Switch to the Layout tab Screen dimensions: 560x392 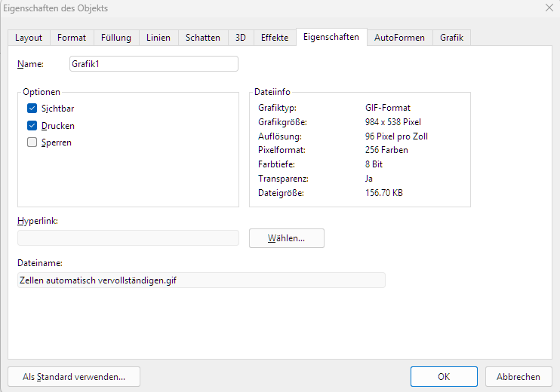tap(29, 38)
